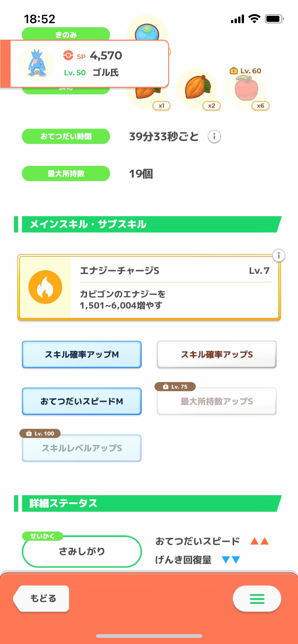Open the green hamburger menu button
The image size is (298, 644).
pos(257,599)
